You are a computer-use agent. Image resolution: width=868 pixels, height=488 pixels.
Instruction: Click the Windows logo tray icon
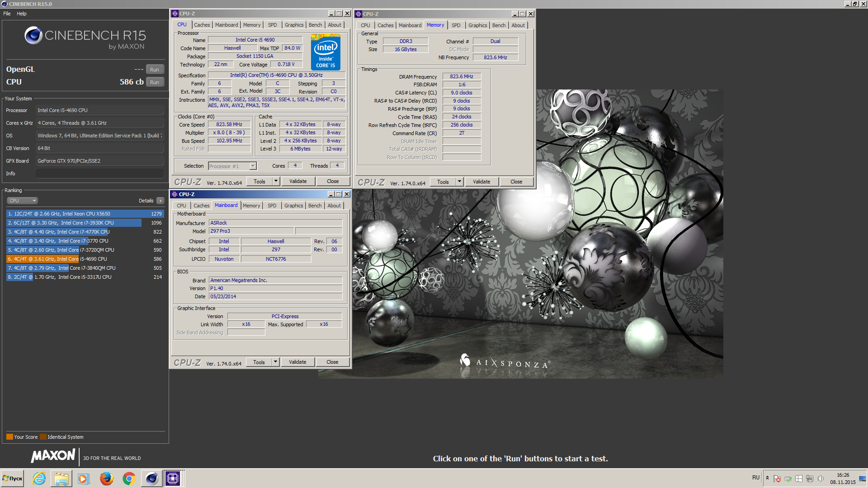click(799, 479)
